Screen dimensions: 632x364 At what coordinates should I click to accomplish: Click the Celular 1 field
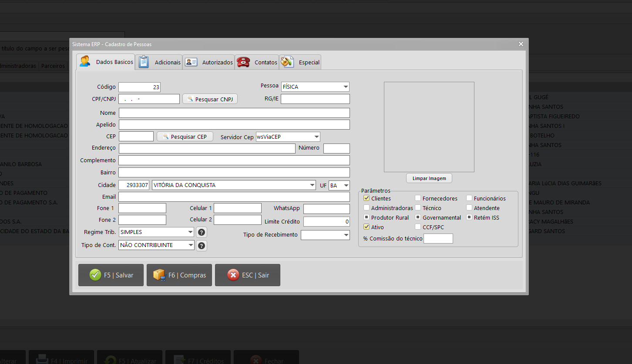(238, 208)
